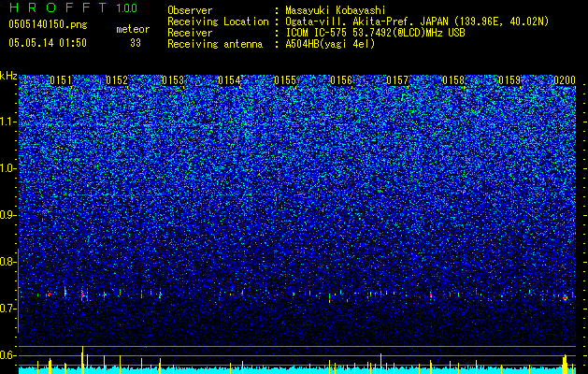Click the tallest yellow intensity spike after 0151
Image resolution: width=588 pixels, height=374 pixels.
(x=82, y=360)
